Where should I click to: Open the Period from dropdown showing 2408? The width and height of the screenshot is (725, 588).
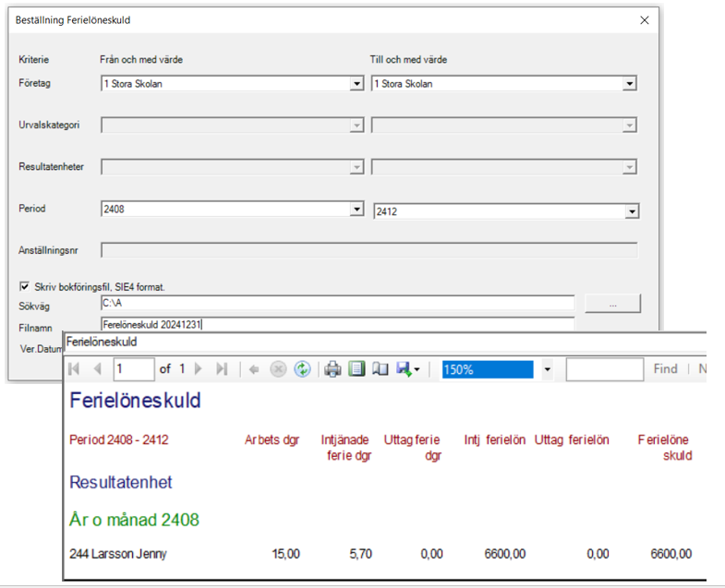tap(356, 209)
